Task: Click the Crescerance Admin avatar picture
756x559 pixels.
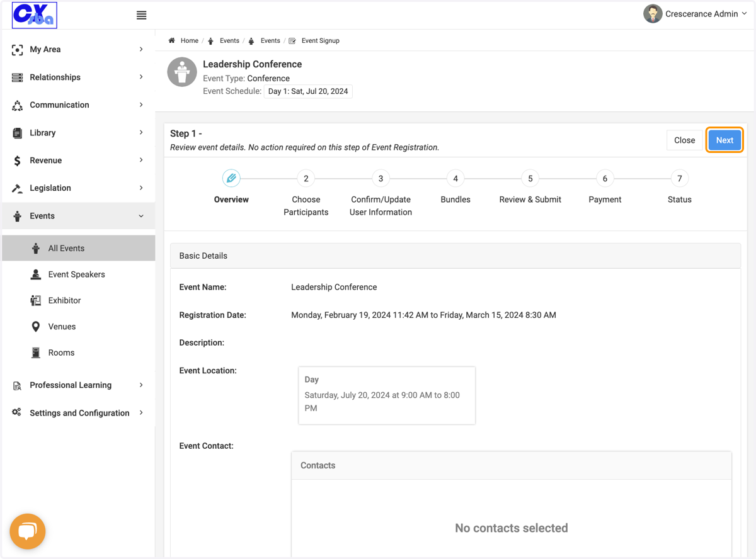Action: point(653,14)
